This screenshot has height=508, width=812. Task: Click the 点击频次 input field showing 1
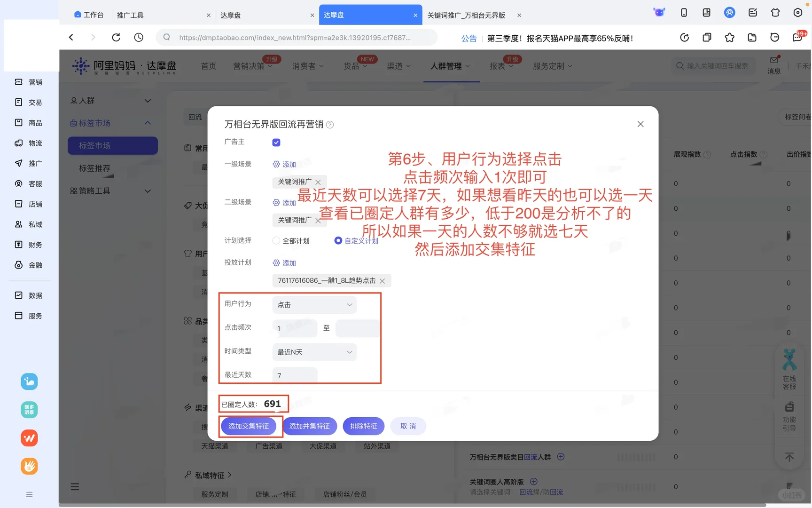(295, 328)
